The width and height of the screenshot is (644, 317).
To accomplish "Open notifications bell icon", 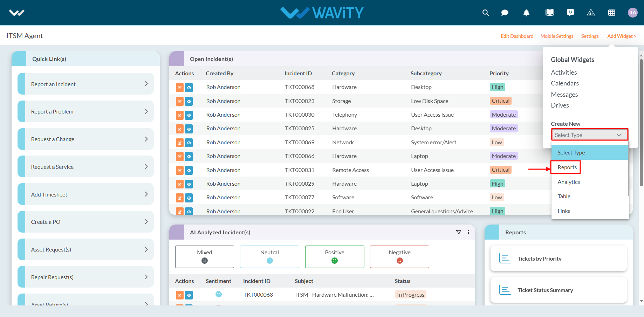I will [526, 13].
